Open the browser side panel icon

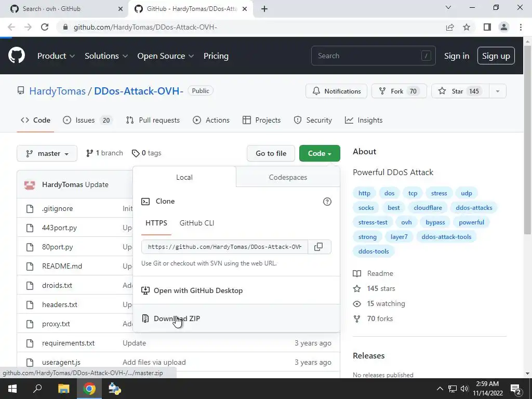(487, 27)
